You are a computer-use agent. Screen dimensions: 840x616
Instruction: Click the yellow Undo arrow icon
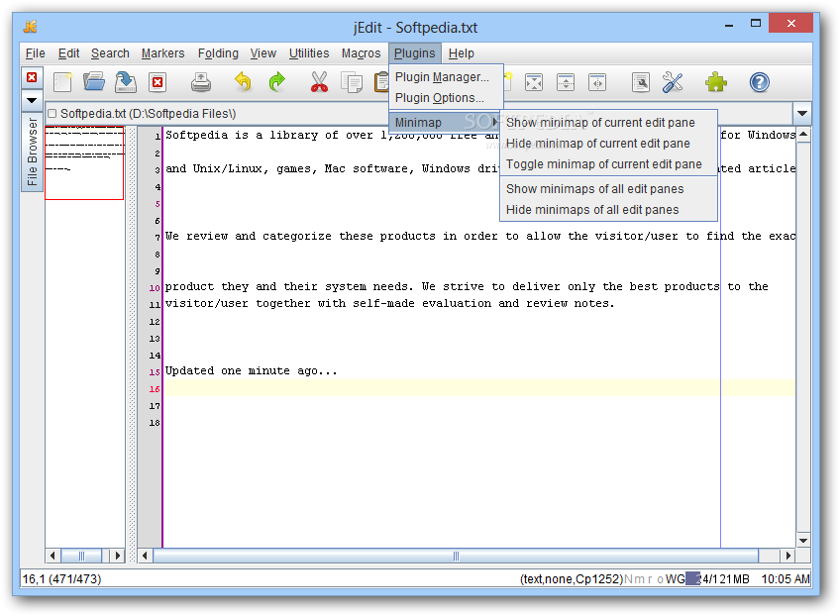click(x=244, y=82)
